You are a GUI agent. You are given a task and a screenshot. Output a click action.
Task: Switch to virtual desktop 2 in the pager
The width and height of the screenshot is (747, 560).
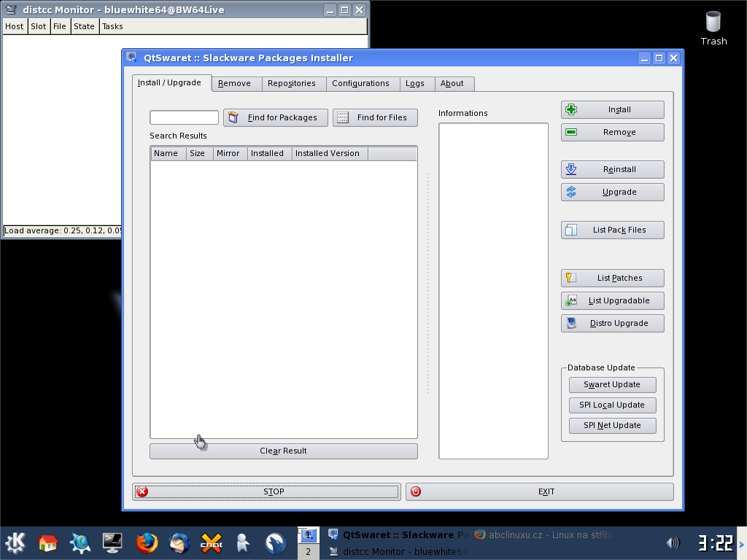click(x=309, y=551)
